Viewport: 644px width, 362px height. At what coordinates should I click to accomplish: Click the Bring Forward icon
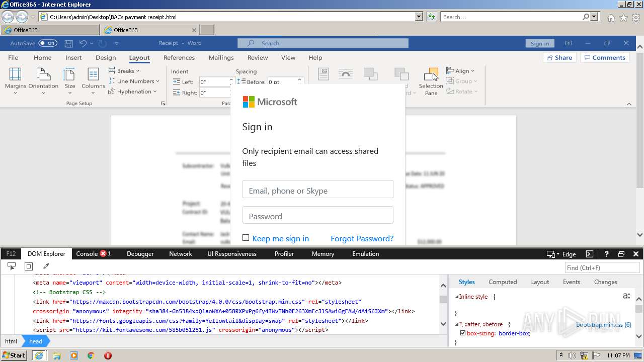coord(370,74)
